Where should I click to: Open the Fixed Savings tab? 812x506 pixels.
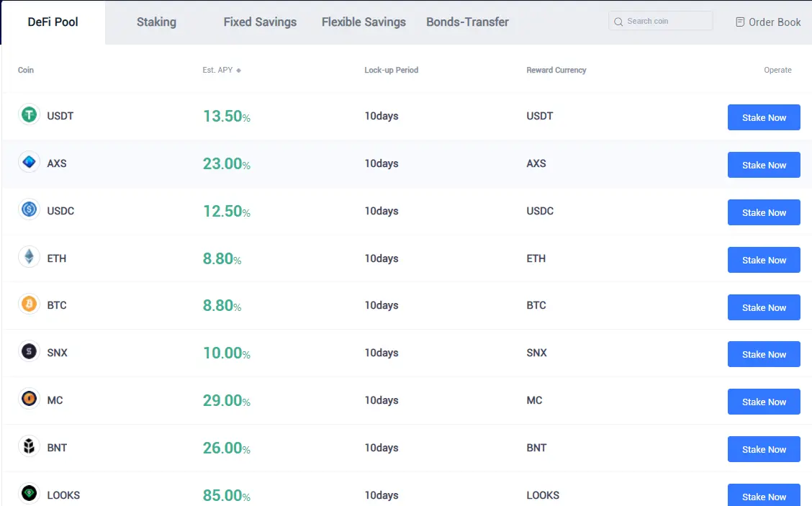tap(260, 22)
